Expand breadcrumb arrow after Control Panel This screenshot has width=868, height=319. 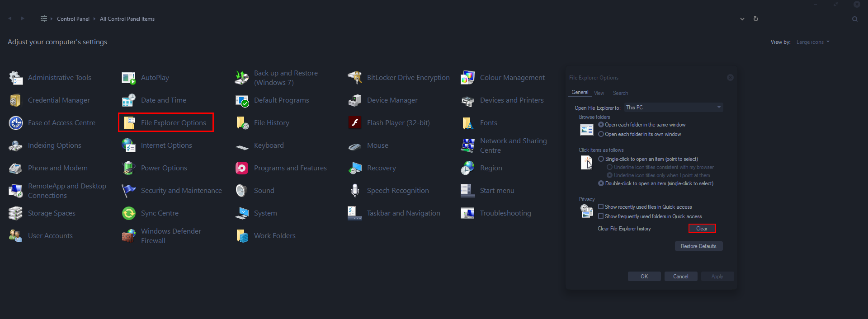coord(94,19)
